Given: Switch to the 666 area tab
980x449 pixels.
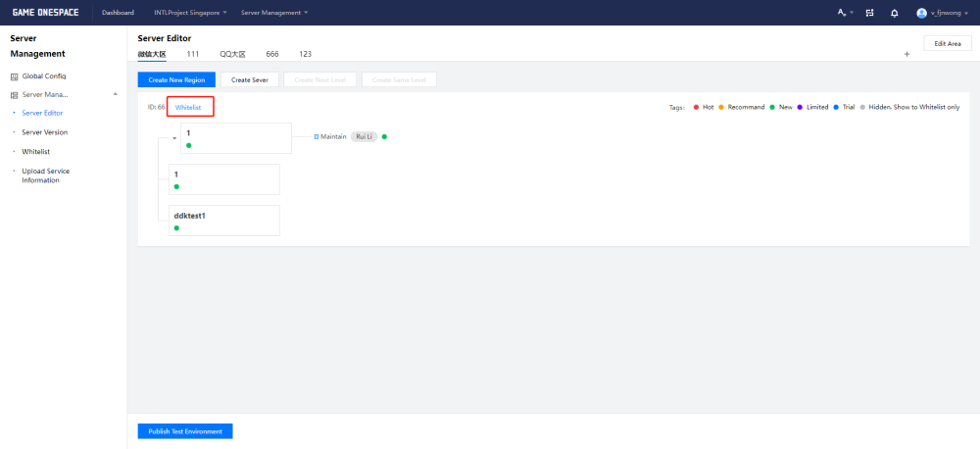Looking at the screenshot, I should pyautogui.click(x=272, y=54).
